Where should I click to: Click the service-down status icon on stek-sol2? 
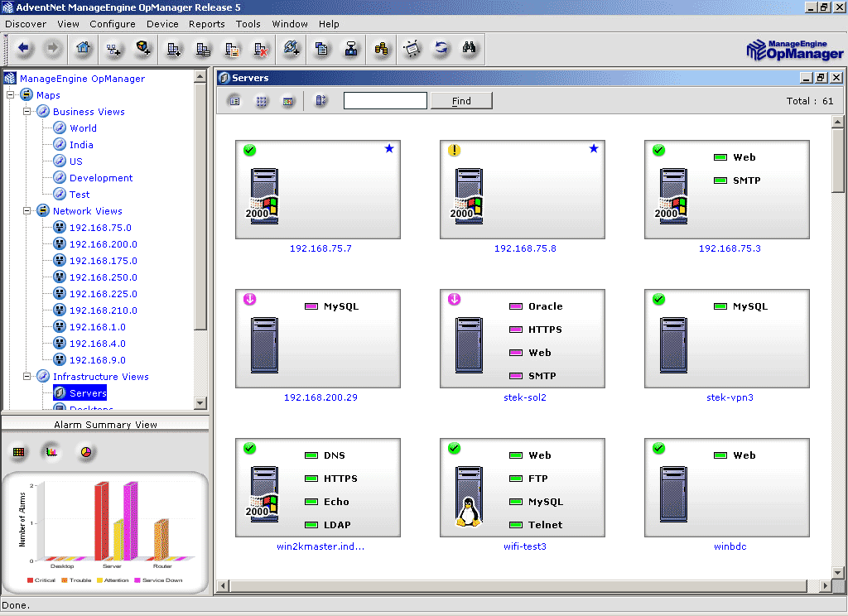455,299
